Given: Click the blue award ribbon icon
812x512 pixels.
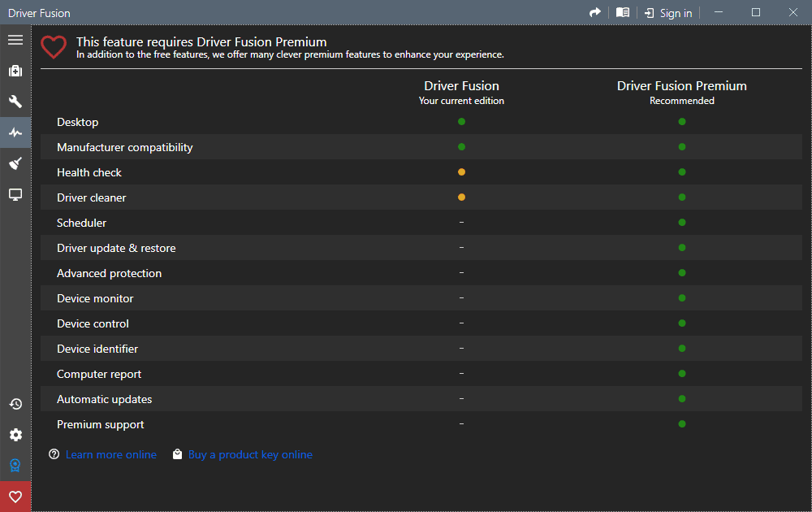Looking at the screenshot, I should [x=15, y=466].
